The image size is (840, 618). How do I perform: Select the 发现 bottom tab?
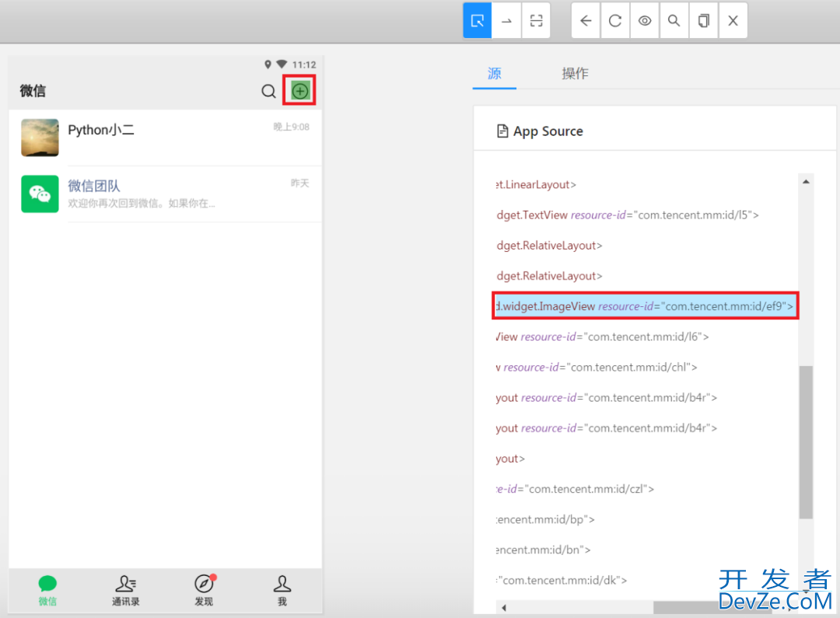click(x=204, y=590)
